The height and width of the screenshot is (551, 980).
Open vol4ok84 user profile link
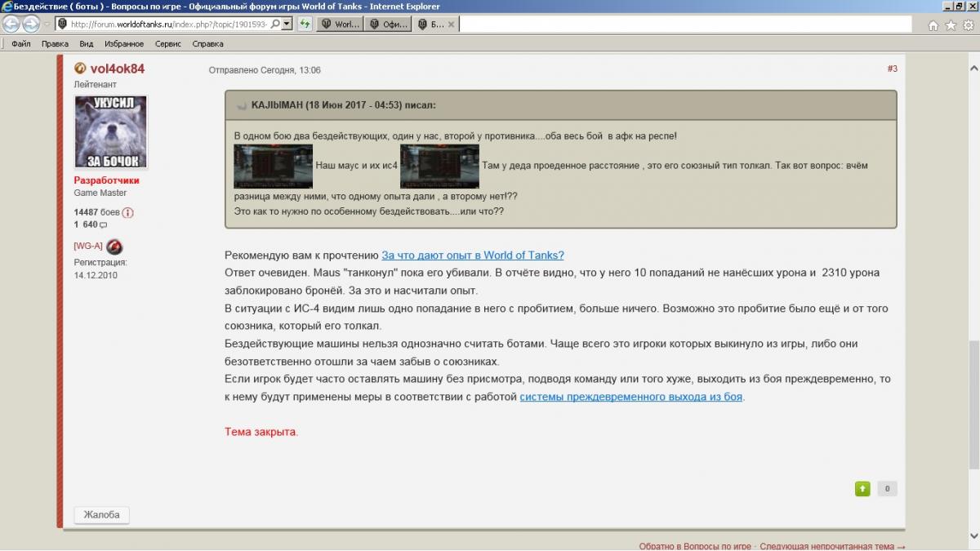click(x=118, y=69)
